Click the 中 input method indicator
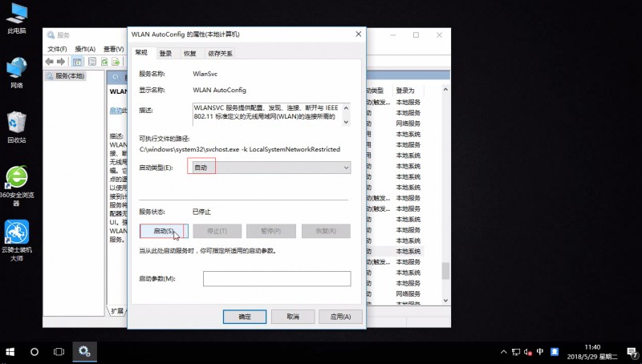The height and width of the screenshot is (364, 642). 540,351
